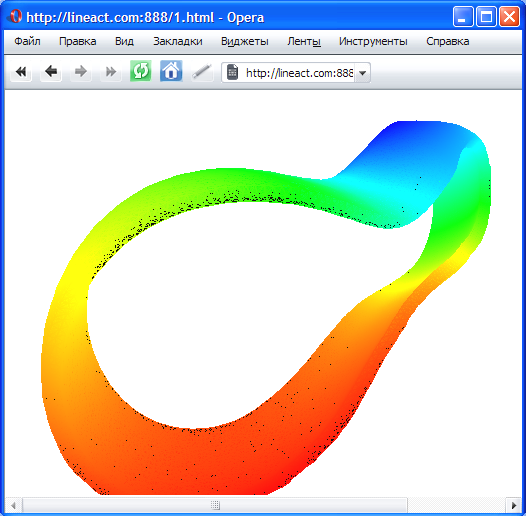
Task: Click the Rewind navigation button
Action: tap(21, 71)
